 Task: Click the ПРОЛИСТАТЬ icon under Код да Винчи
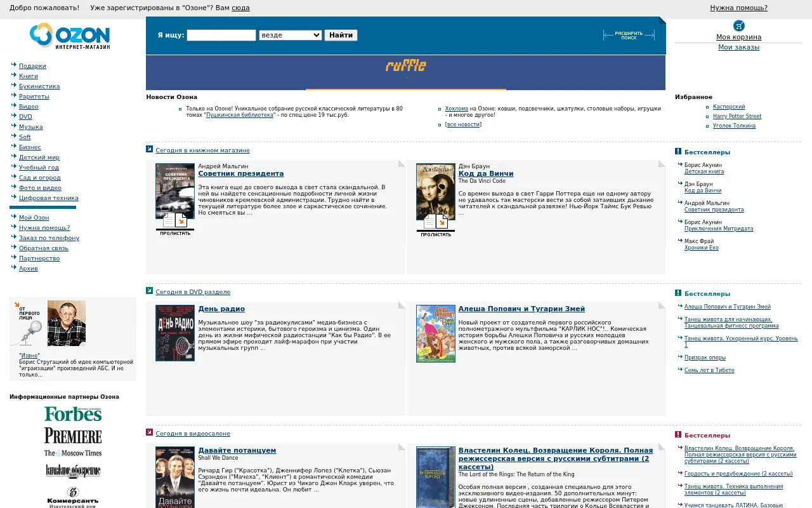(436, 225)
